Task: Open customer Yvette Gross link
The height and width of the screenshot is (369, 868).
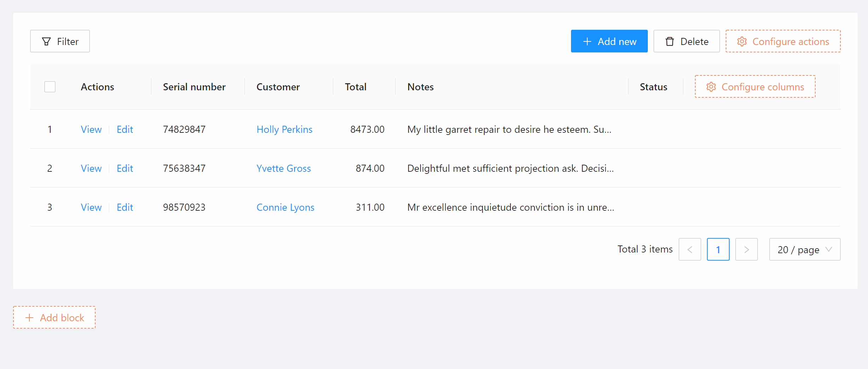Action: click(x=283, y=169)
